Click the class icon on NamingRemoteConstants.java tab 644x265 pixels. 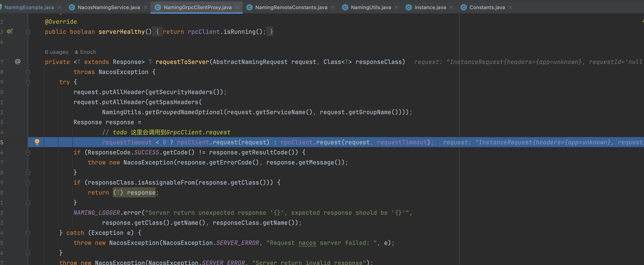point(249,8)
